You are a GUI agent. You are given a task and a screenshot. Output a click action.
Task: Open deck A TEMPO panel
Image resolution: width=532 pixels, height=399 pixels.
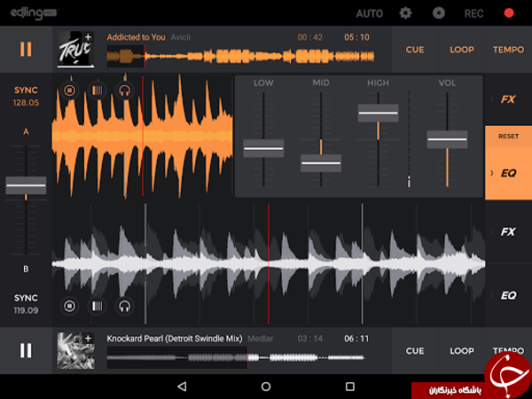point(508,50)
